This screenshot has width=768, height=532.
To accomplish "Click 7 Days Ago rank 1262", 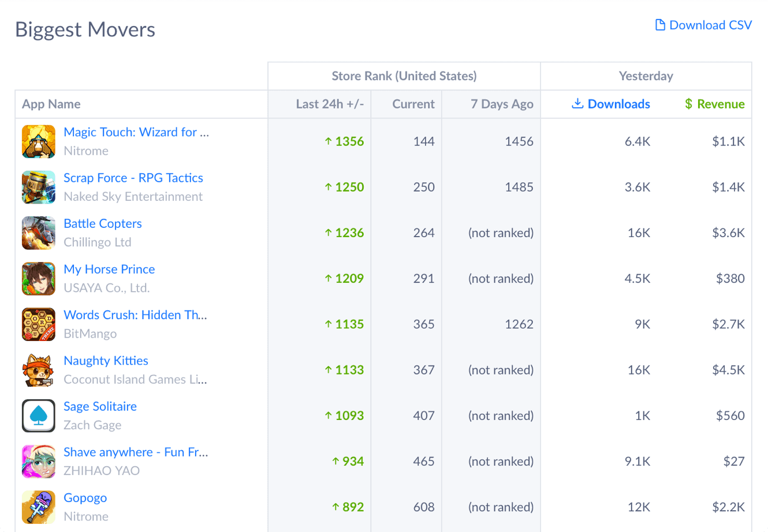I will [519, 324].
